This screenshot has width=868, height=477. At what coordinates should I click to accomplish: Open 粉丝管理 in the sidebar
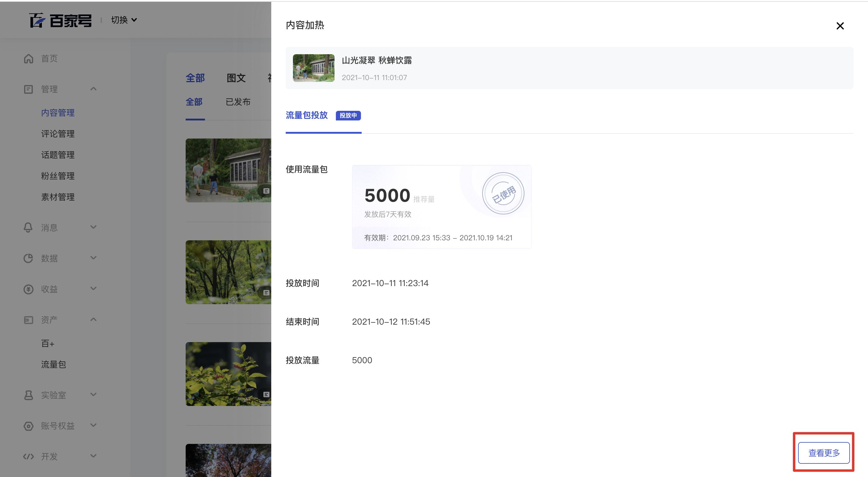(58, 176)
